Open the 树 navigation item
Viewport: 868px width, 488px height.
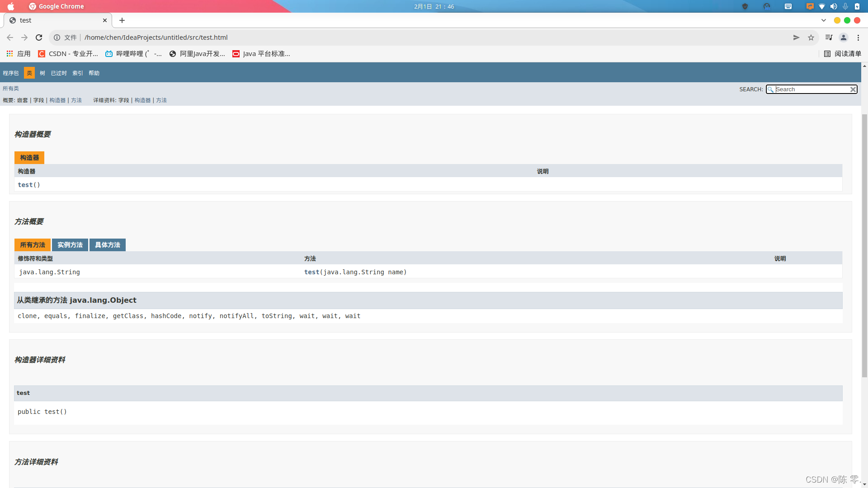click(x=42, y=73)
